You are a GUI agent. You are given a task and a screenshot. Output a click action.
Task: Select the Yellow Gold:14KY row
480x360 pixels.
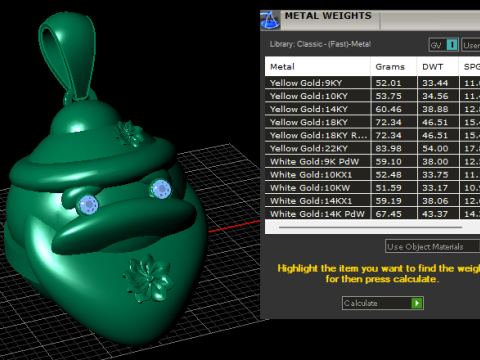click(x=372, y=109)
